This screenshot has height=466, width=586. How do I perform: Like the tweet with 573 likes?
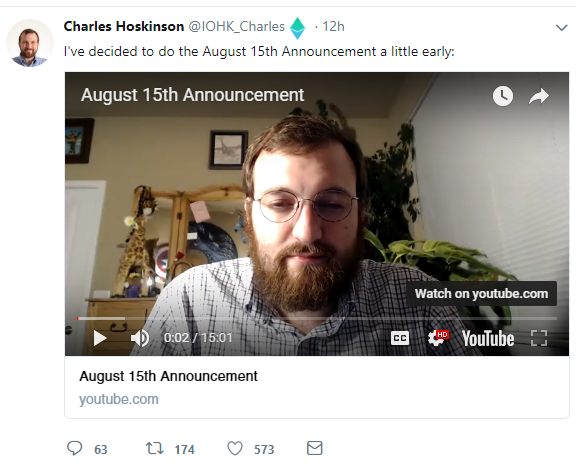point(235,448)
